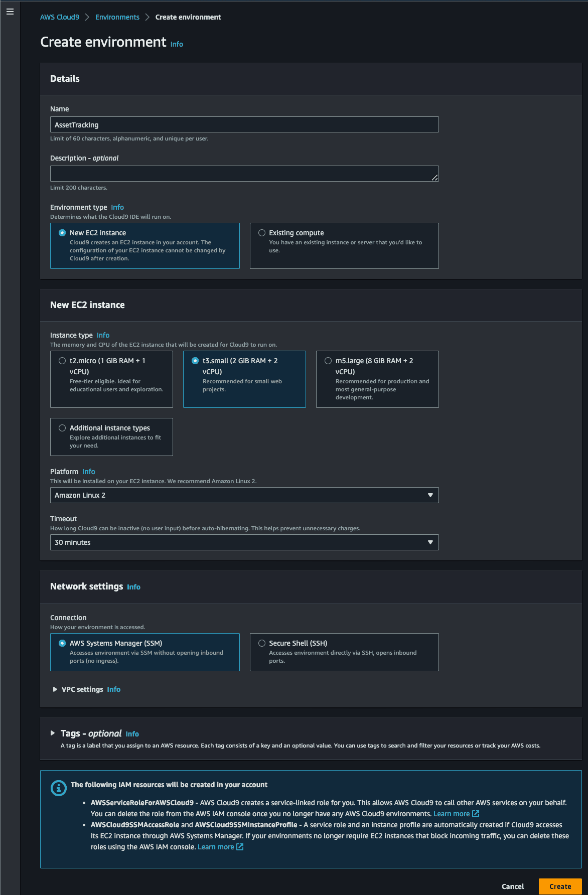This screenshot has height=895, width=588.
Task: Select the m5.large instance type
Action: [x=377, y=379]
